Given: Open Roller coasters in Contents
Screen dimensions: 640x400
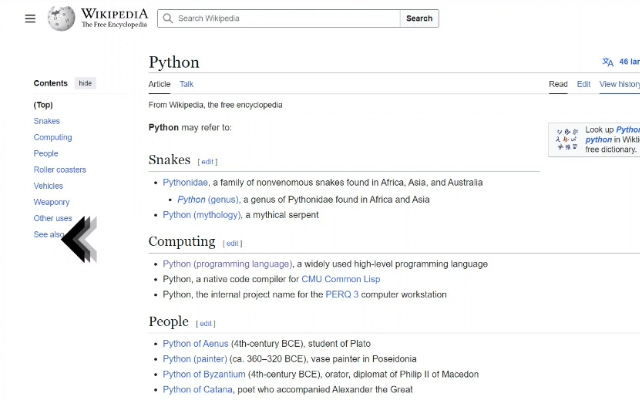Looking at the screenshot, I should coord(60,170).
